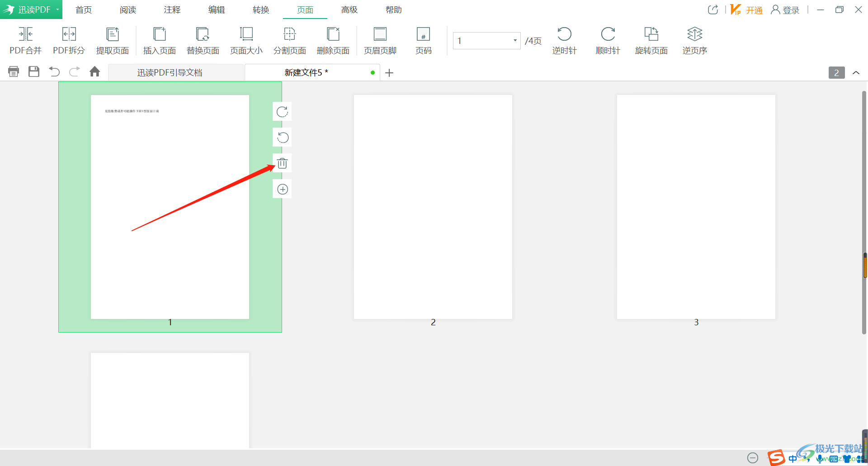Click the share icon in title bar

713,10
